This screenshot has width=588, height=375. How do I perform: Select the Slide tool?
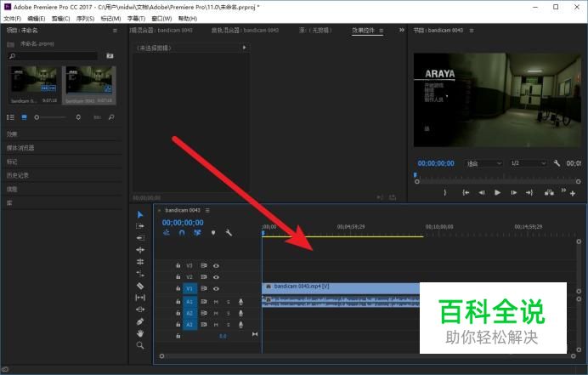point(140,310)
